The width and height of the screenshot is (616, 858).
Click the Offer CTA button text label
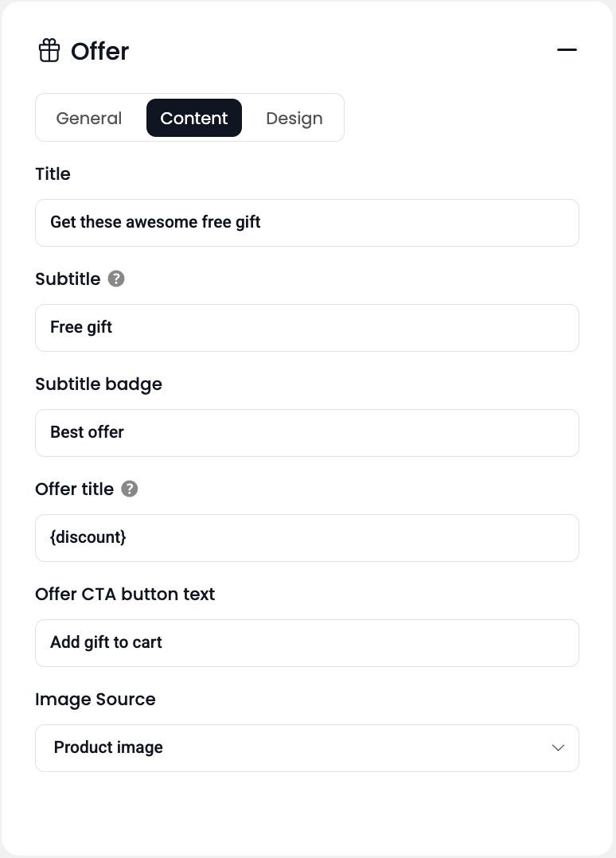click(125, 594)
